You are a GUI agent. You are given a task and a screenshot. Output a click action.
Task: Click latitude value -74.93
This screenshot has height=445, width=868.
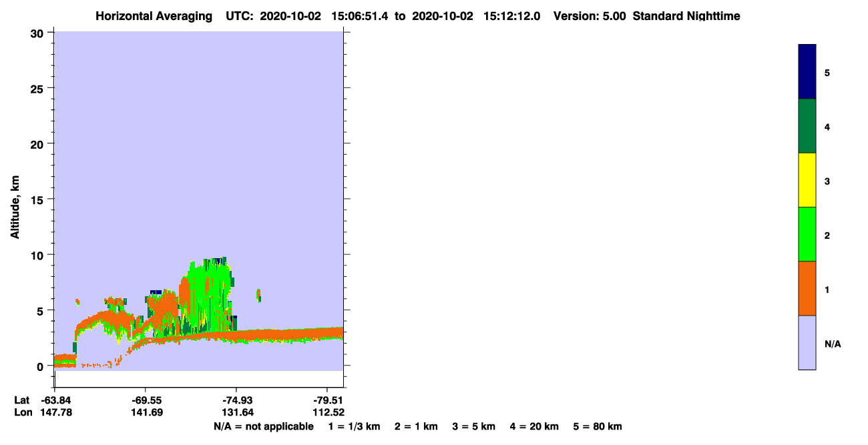click(236, 400)
